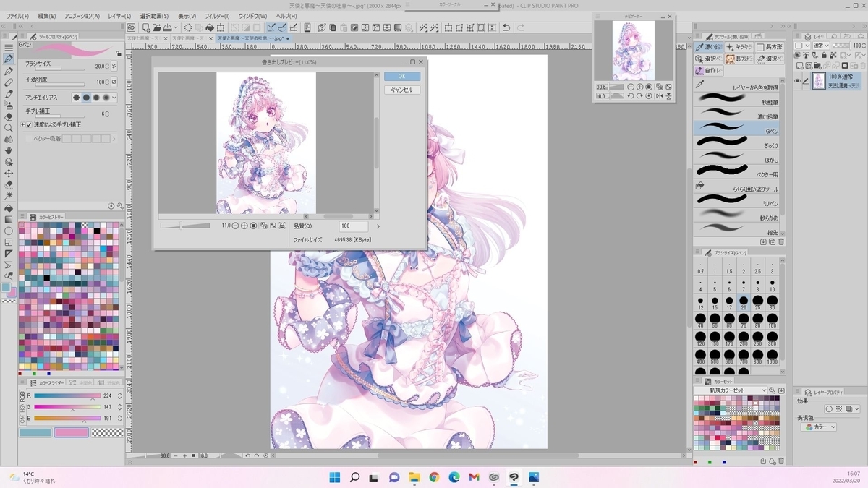Open layer color palette dropdown in Layer panel
The image size is (868, 488).
pos(801,45)
